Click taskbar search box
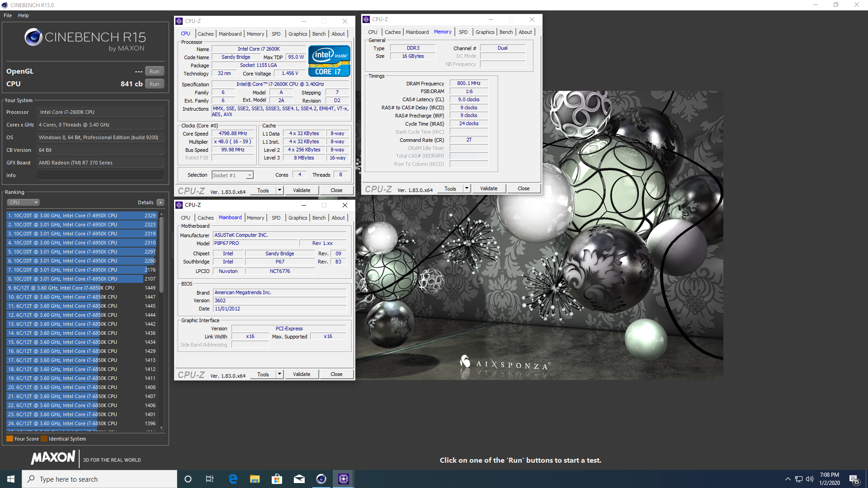Image resolution: width=868 pixels, height=488 pixels. point(99,479)
